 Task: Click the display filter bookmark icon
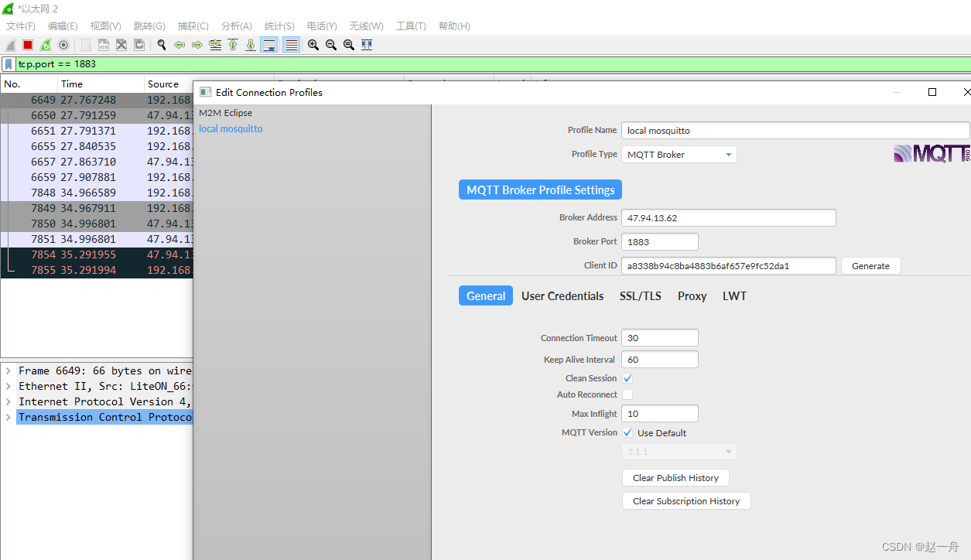(9, 64)
